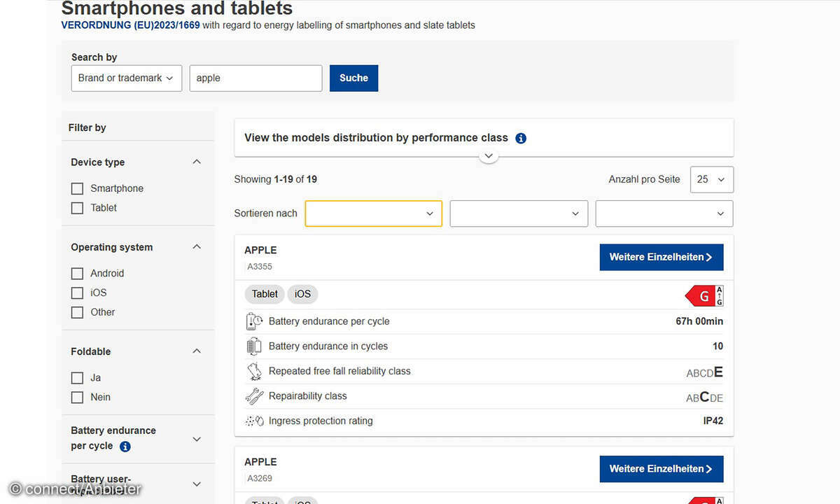Image resolution: width=840 pixels, height=504 pixels.
Task: Collapse the Operating system filter section
Action: 197,246
